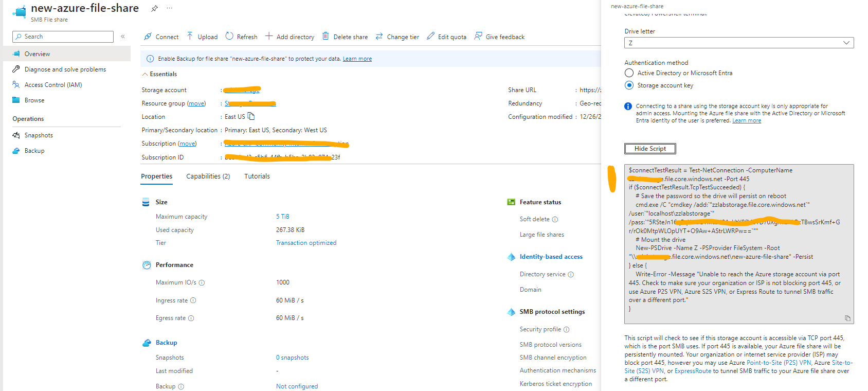Image resolution: width=868 pixels, height=391 pixels.
Task: Switch to the Properties tab
Action: 157,176
